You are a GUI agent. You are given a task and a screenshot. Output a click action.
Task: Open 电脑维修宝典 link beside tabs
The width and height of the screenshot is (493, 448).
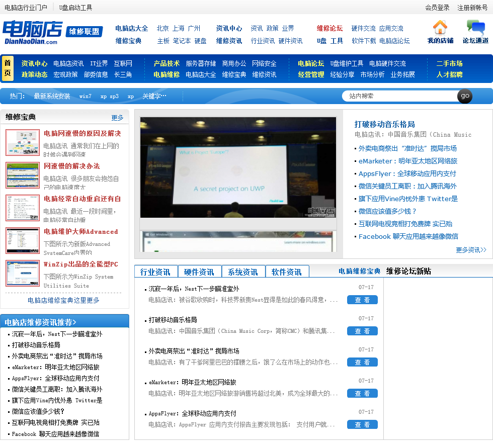click(x=359, y=271)
